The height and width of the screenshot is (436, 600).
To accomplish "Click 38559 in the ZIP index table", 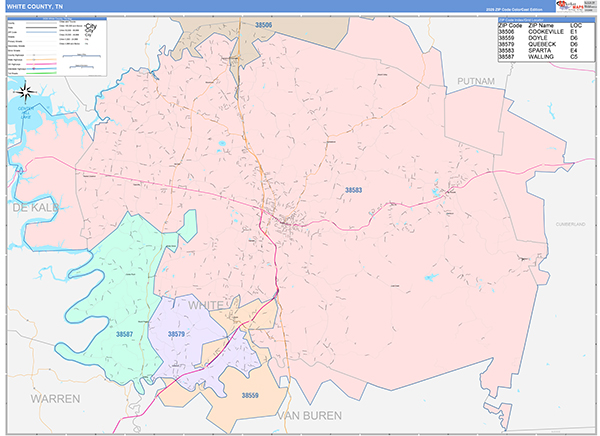I will click(x=506, y=38).
